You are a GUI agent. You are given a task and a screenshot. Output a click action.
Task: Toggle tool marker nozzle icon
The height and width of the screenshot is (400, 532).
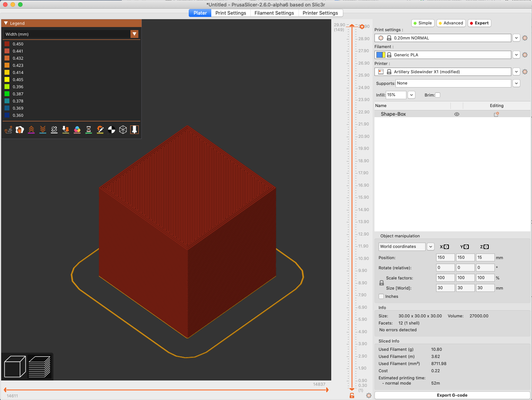coord(135,130)
